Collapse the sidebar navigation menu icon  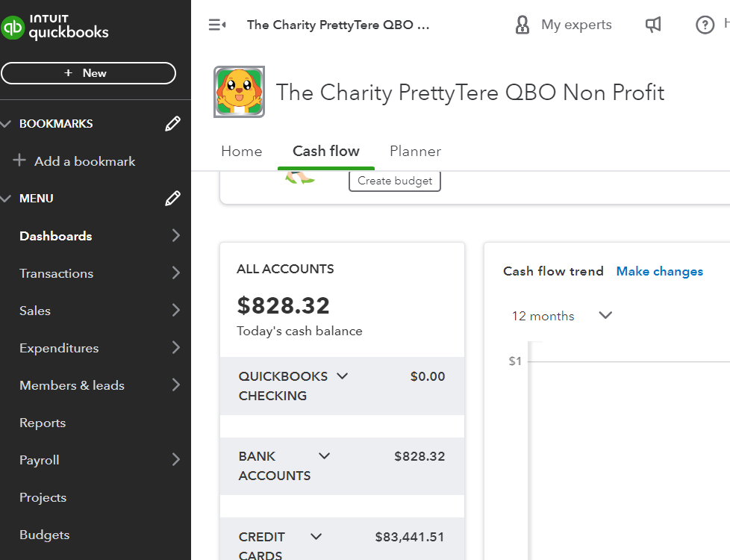217,25
